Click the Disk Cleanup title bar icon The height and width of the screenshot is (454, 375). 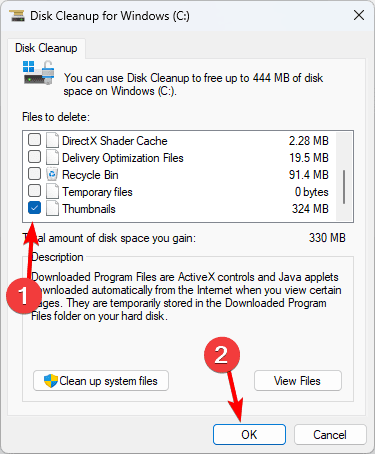(17, 16)
